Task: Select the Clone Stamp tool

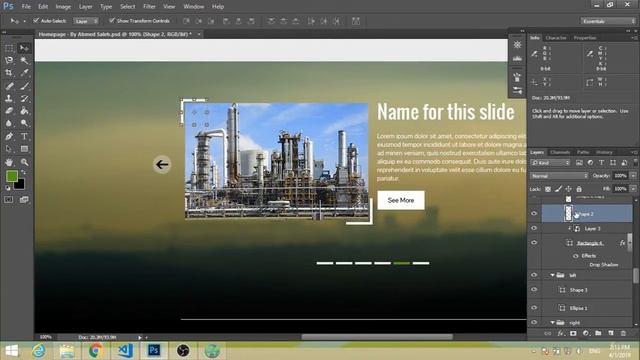Action: point(9,98)
